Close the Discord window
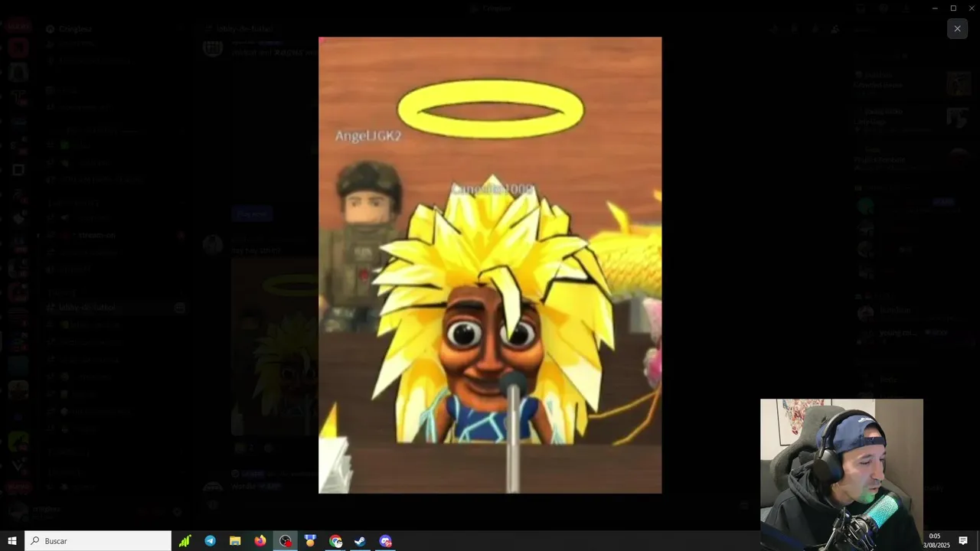 pos(972,8)
